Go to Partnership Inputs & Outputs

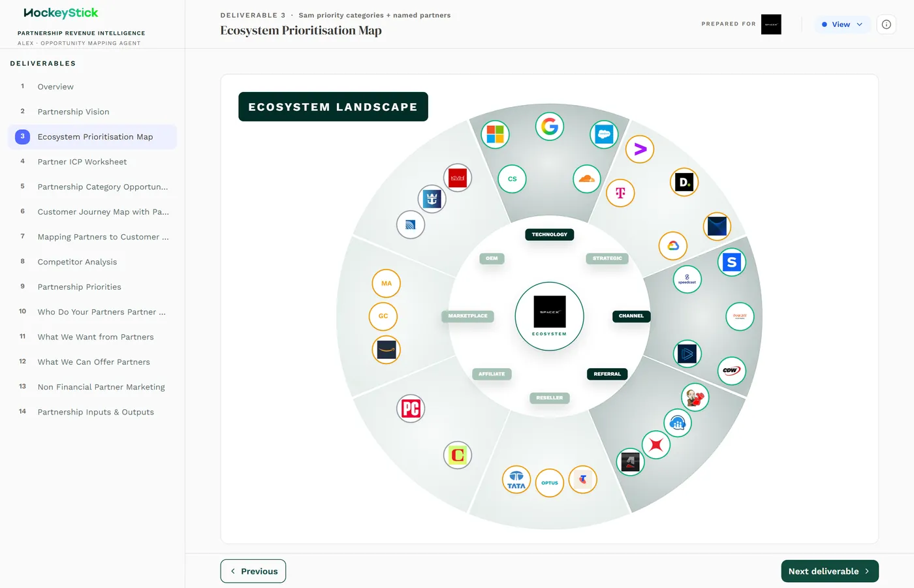point(93,412)
